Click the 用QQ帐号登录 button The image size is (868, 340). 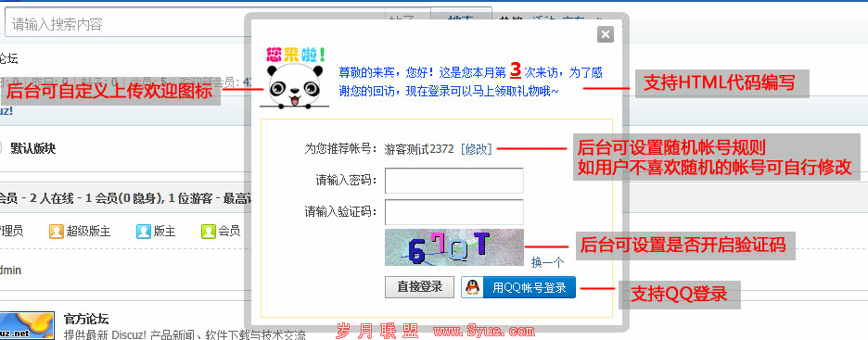(x=518, y=287)
